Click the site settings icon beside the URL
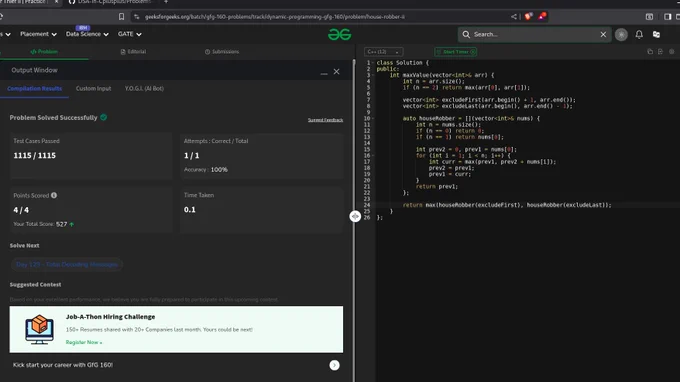680x382 pixels. (137, 16)
